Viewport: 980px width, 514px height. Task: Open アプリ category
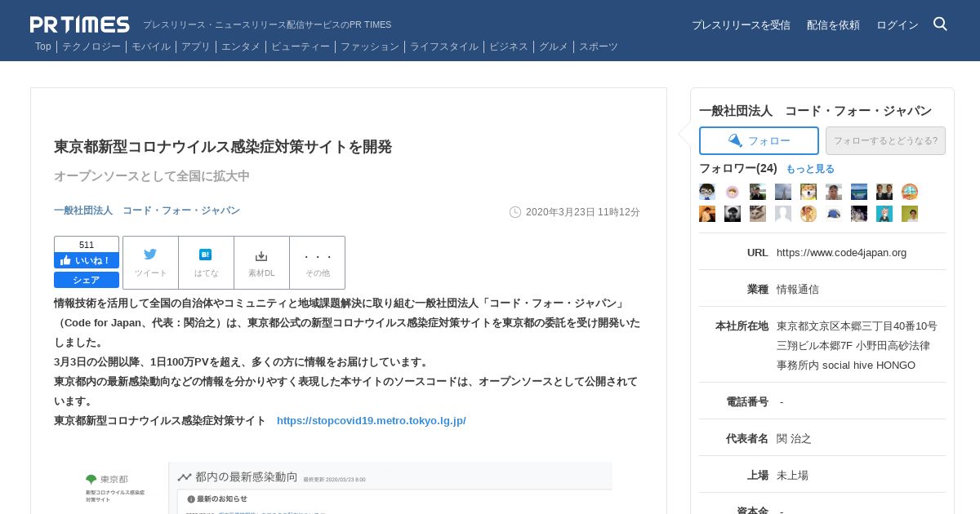pos(196,47)
